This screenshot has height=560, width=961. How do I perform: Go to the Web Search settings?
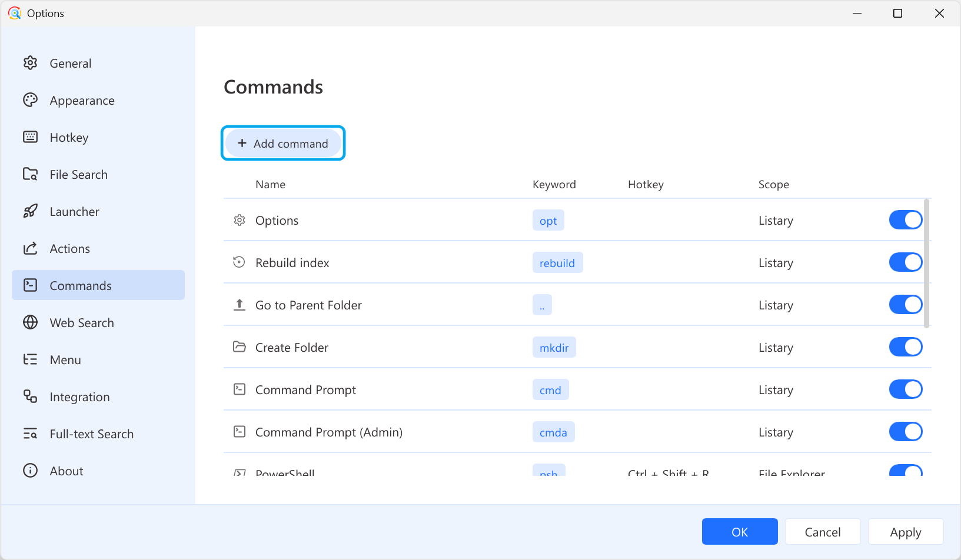98,322
